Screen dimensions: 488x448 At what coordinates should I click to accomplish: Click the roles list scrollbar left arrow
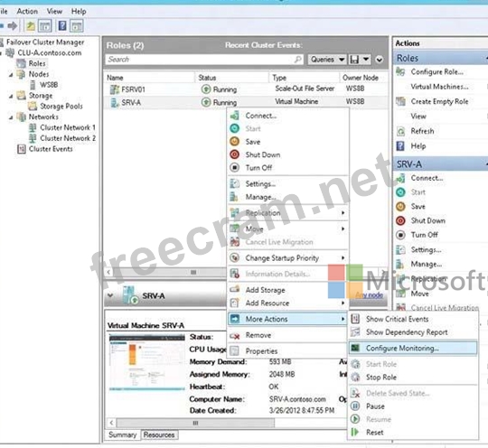tap(108, 272)
